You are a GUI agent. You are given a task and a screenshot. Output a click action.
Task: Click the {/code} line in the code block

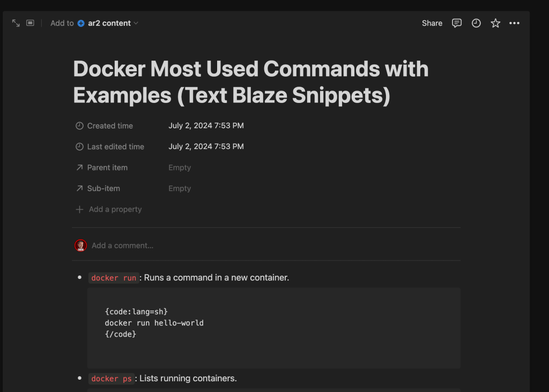(x=121, y=334)
